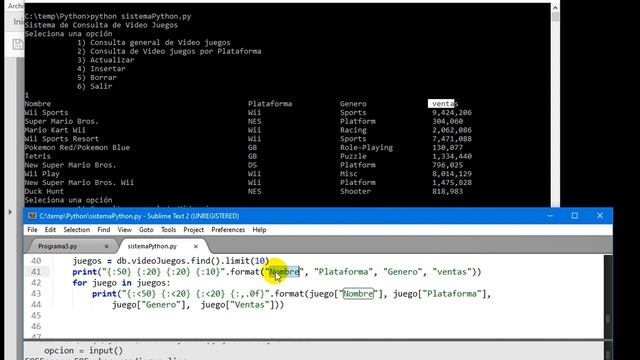Open the Help menu
The width and height of the screenshot is (640, 360).
(x=259, y=230)
